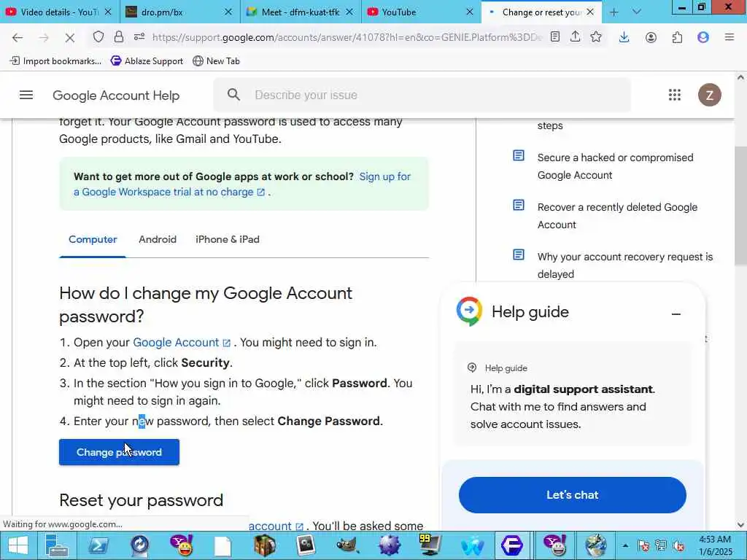Minimize the Help guide panel
The width and height of the screenshot is (747, 560).
[676, 314]
